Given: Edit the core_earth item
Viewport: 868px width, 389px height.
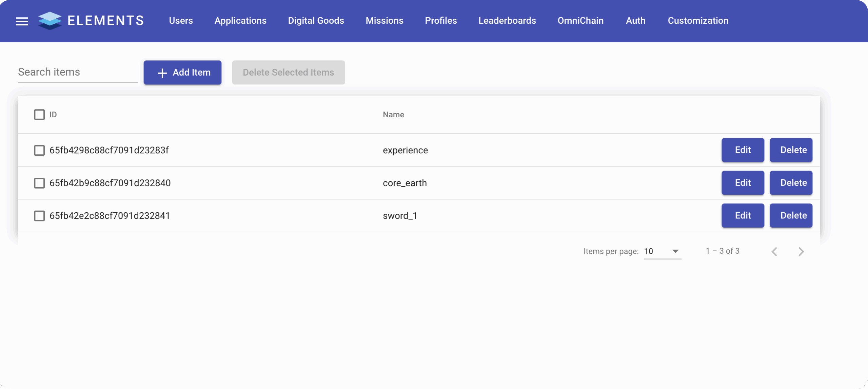Looking at the screenshot, I should click(x=743, y=183).
